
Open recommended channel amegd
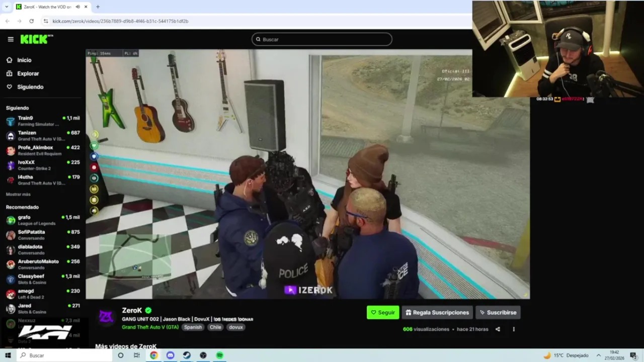(43, 293)
